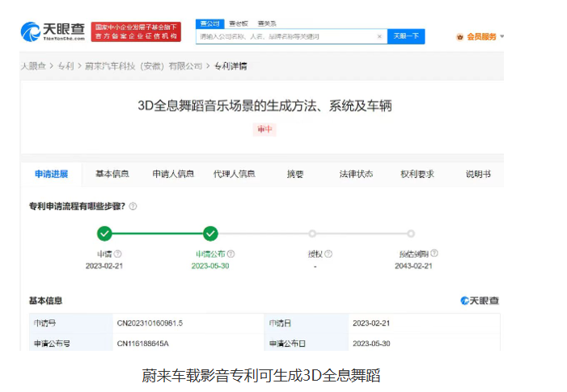The image size is (567, 392).
Task: Switch to the 法律状态 tab
Action: [x=356, y=174]
